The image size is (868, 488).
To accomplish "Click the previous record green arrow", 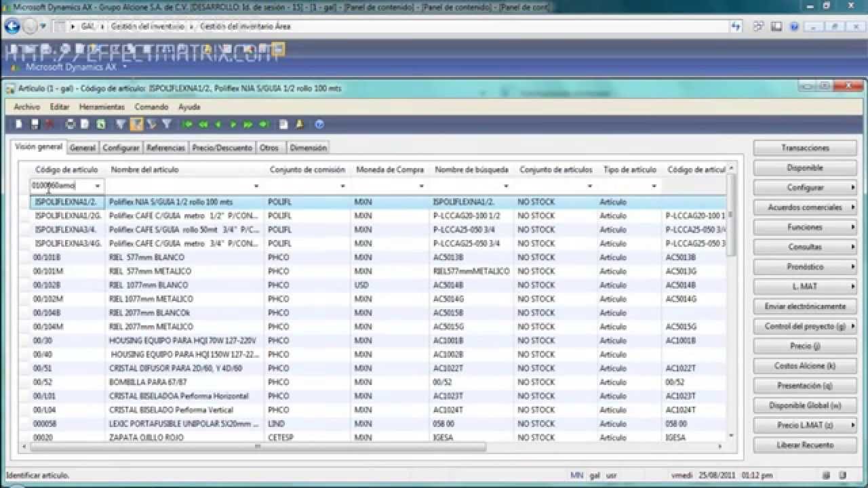I will (218, 124).
